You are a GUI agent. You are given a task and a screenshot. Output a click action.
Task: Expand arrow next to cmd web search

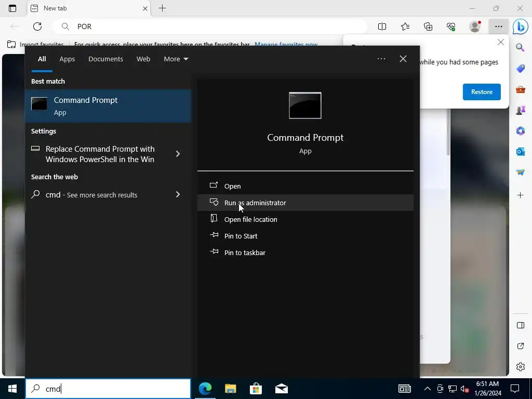178,194
